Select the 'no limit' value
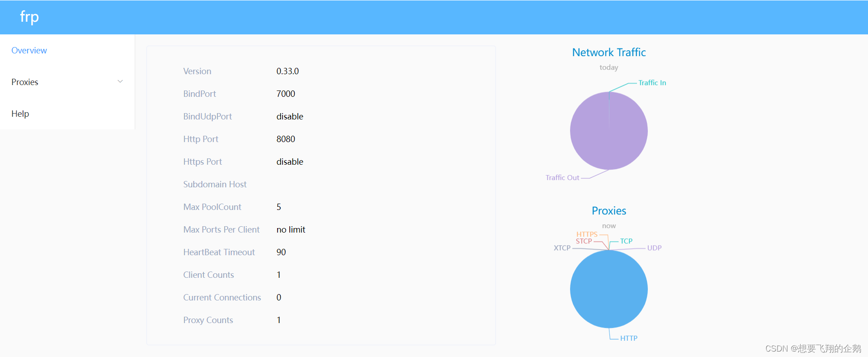The width and height of the screenshot is (868, 357). pyautogui.click(x=291, y=229)
